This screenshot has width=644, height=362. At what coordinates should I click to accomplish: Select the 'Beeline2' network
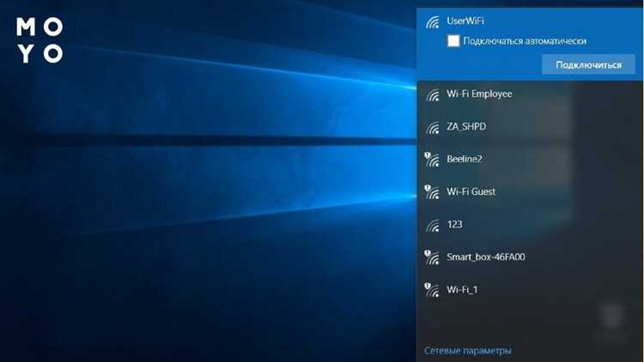[x=530, y=160]
